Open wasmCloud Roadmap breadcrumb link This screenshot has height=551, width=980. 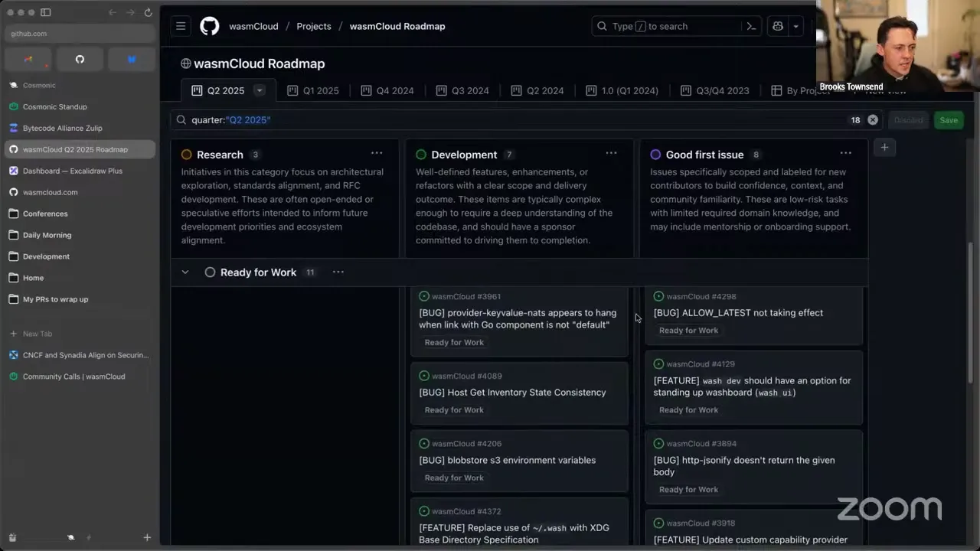point(397,26)
